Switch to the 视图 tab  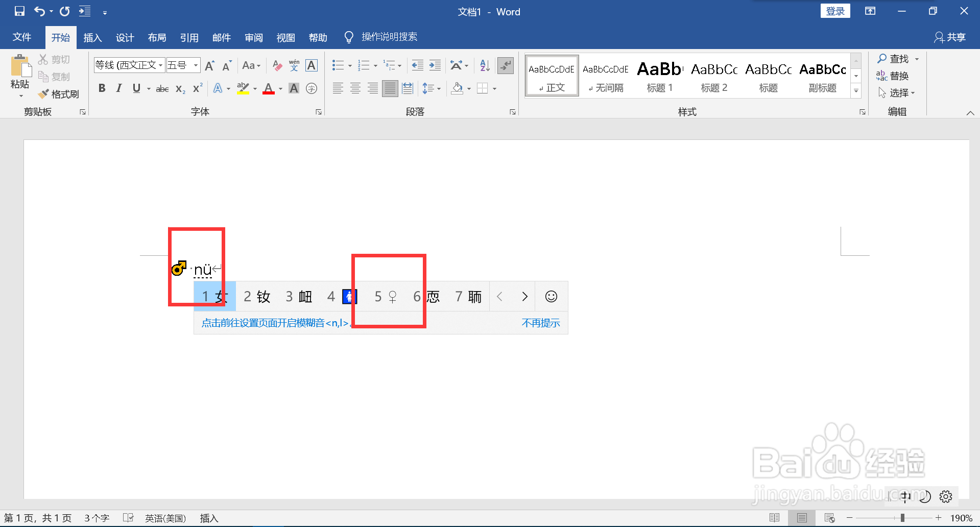[x=286, y=37]
